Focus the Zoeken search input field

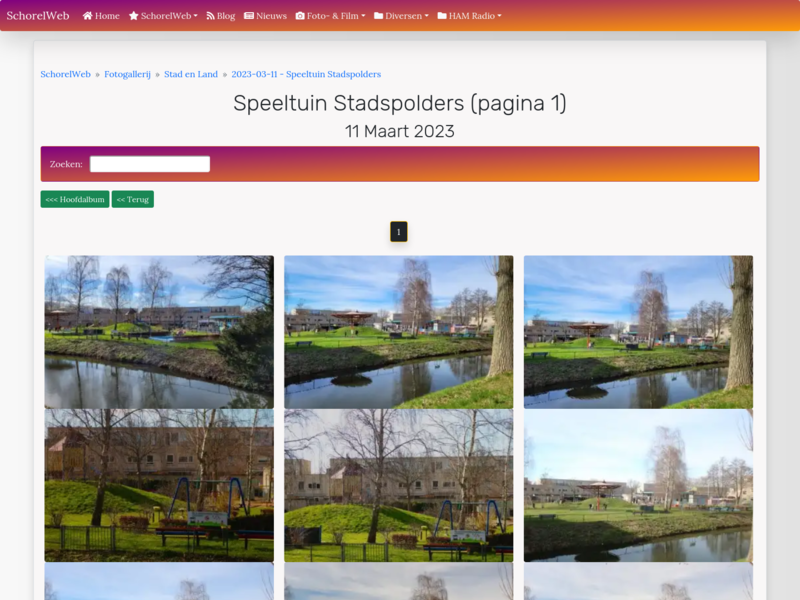[150, 164]
